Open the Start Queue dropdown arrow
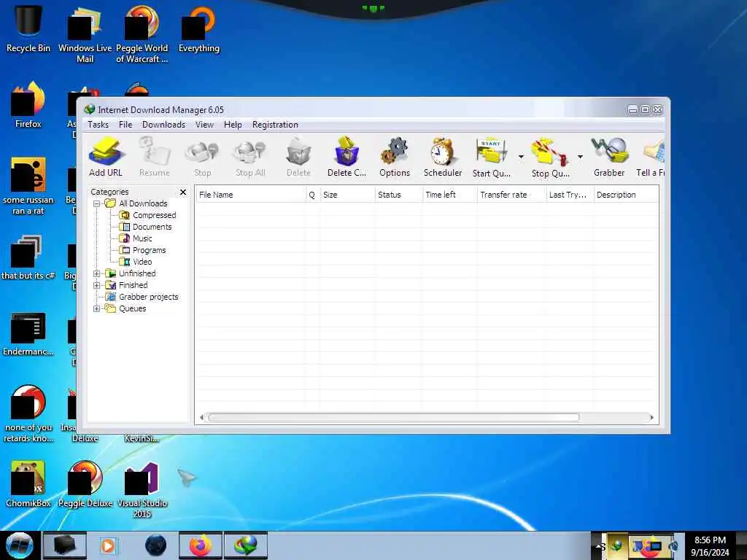This screenshot has width=747, height=560. (521, 157)
